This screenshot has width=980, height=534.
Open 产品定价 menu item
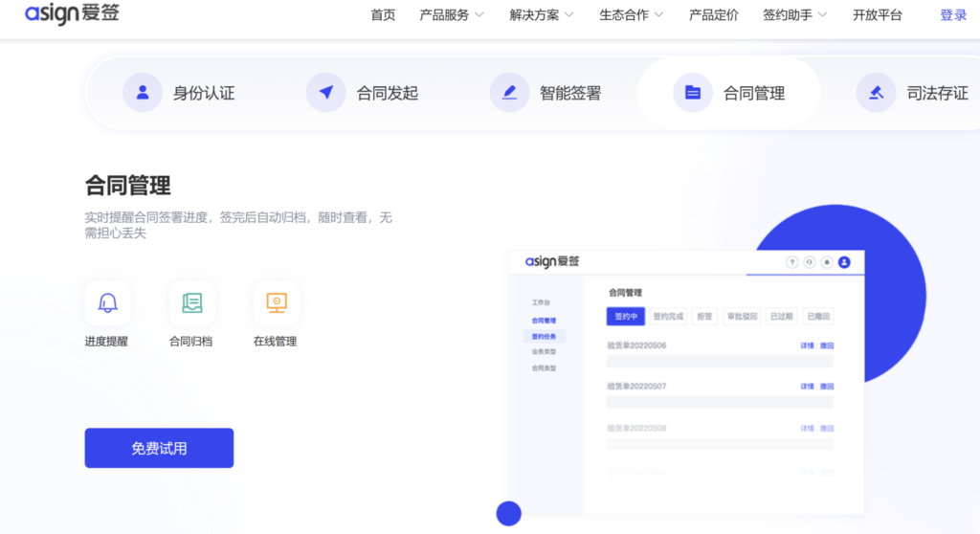point(714,15)
